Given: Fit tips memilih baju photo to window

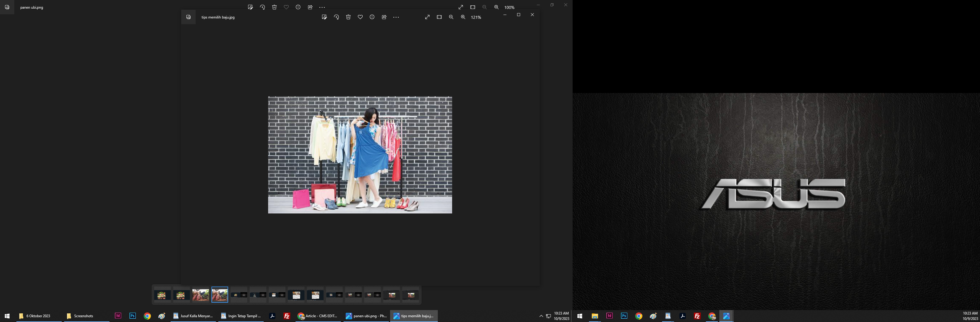Looking at the screenshot, I should coord(439,17).
